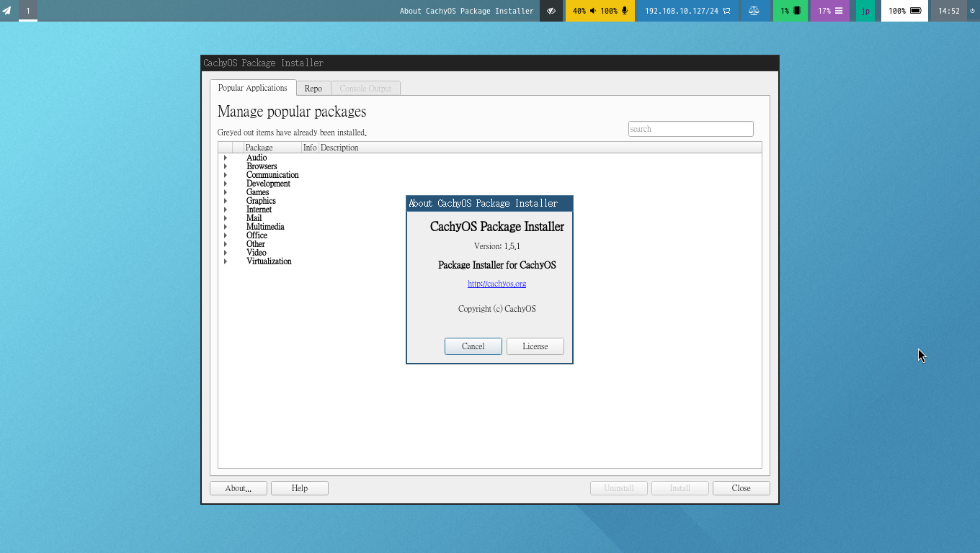This screenshot has width=980, height=553.
Task: Expand the Multimedia category
Action: pos(226,227)
